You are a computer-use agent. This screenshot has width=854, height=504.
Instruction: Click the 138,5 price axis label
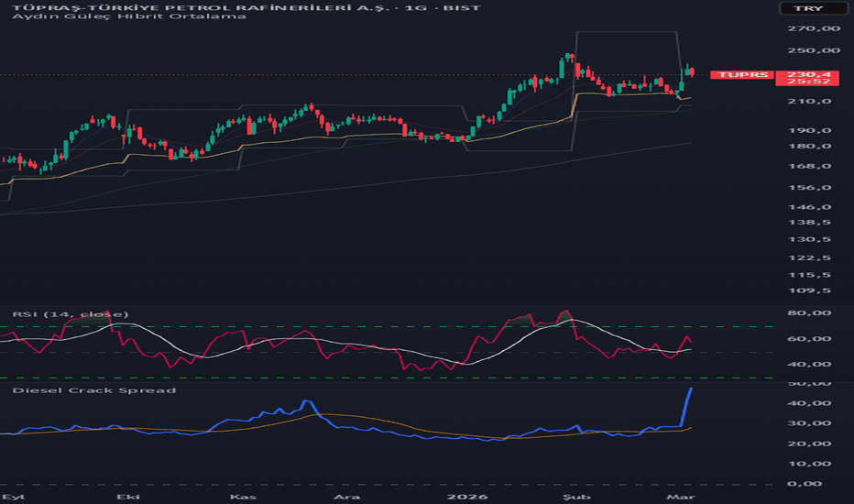[x=810, y=223]
